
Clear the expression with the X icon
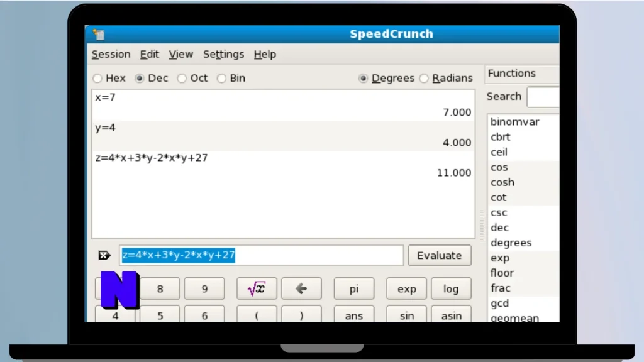(x=104, y=255)
